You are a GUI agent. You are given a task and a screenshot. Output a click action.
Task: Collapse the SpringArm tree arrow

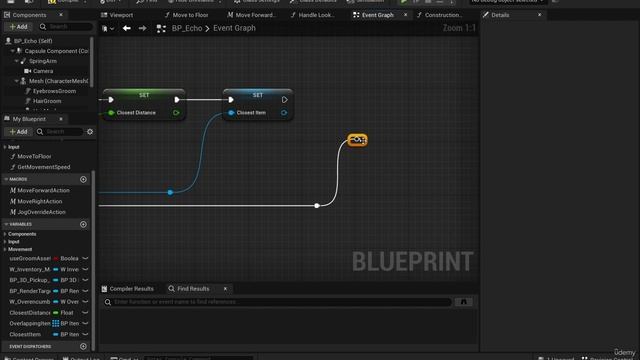click(x=16, y=61)
